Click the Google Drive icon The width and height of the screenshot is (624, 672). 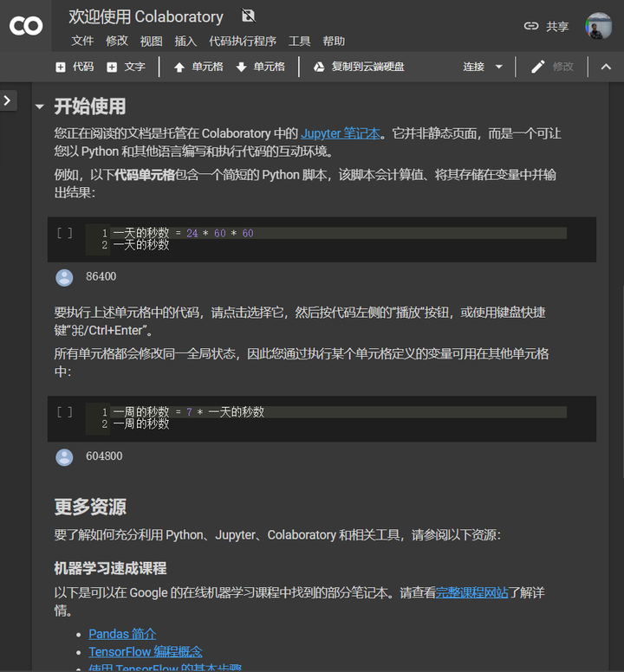[319, 67]
